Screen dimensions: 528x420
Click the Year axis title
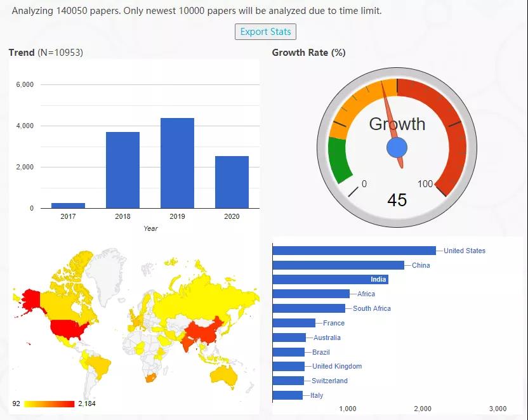tap(150, 228)
